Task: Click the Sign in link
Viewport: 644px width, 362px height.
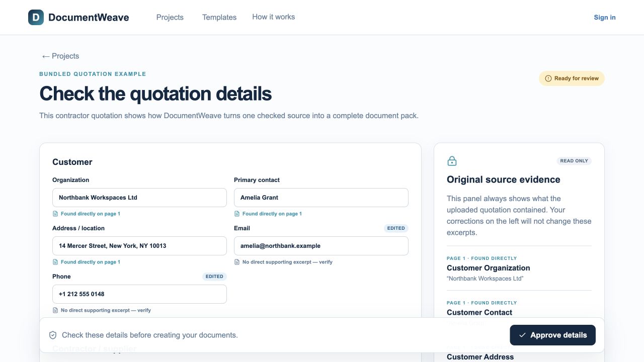Action: (605, 17)
